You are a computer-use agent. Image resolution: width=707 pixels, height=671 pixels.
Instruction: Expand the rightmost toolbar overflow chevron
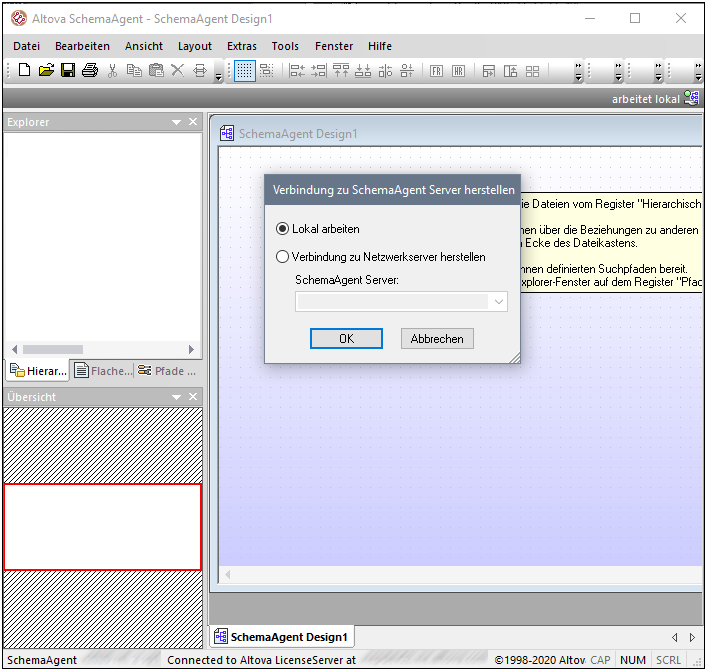[x=698, y=72]
